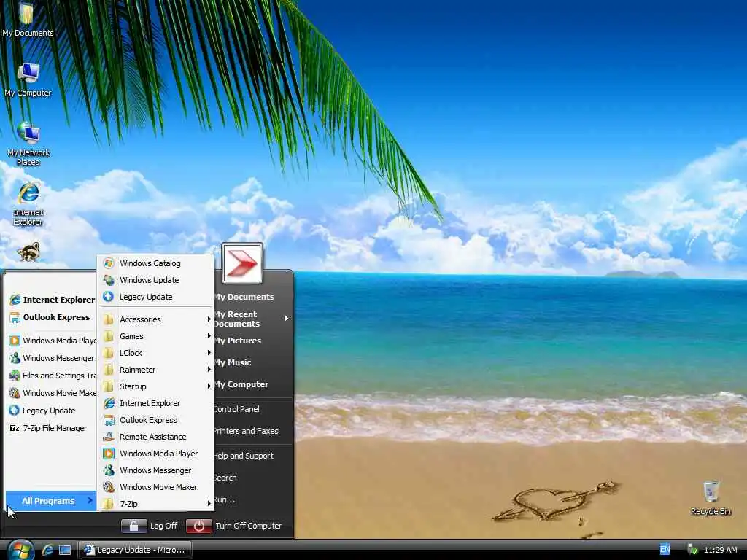Screen dimensions: 747x560
Task: Click the EN language indicator
Action: (x=665, y=550)
